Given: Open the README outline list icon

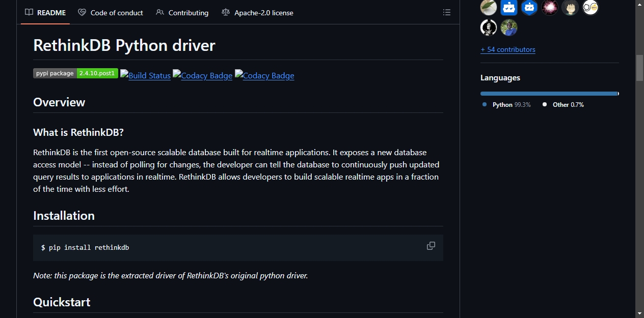Looking at the screenshot, I should pos(447,12).
